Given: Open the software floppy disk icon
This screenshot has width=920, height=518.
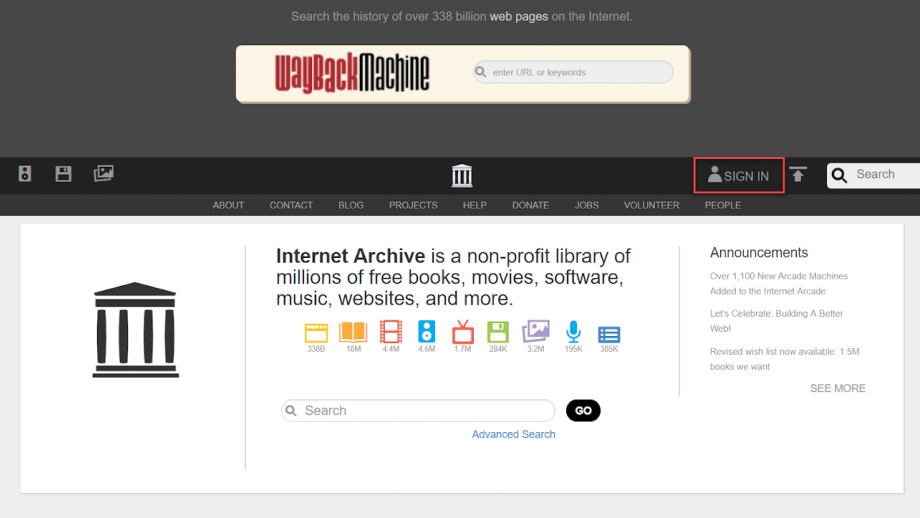Looking at the screenshot, I should click(63, 174).
